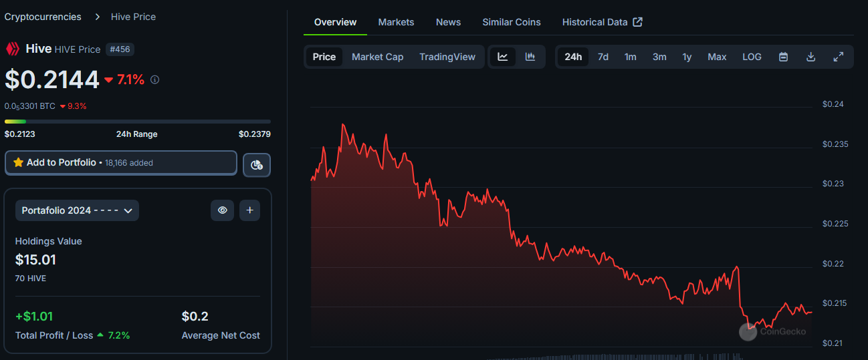This screenshot has height=360, width=868.
Task: Open the Portafolio 2024 dropdown
Action: tap(77, 210)
